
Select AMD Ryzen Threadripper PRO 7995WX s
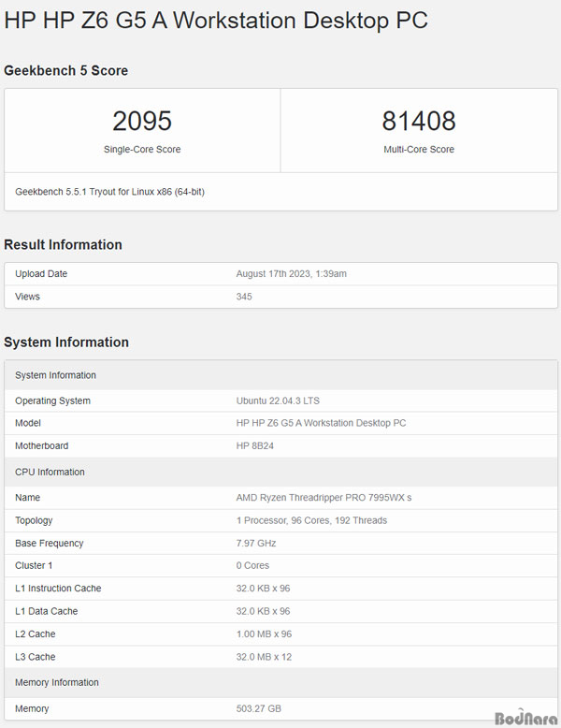click(x=324, y=498)
